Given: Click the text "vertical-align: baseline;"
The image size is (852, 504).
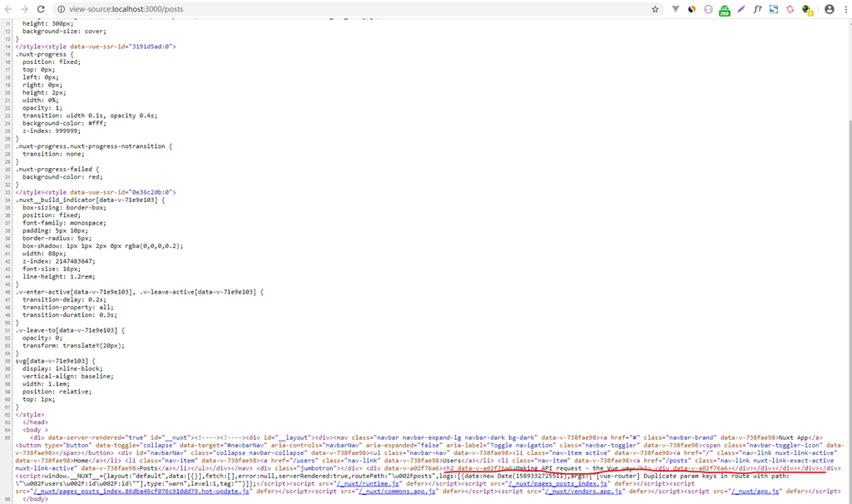Looking at the screenshot, I should click(x=68, y=377).
